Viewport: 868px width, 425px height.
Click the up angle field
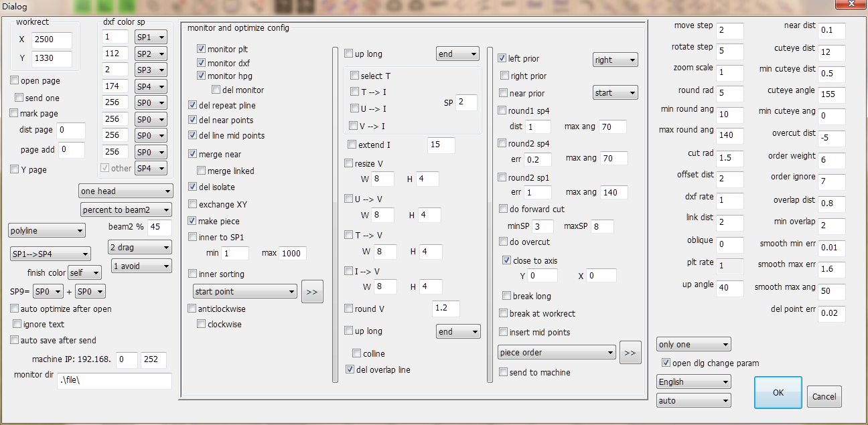click(x=729, y=288)
